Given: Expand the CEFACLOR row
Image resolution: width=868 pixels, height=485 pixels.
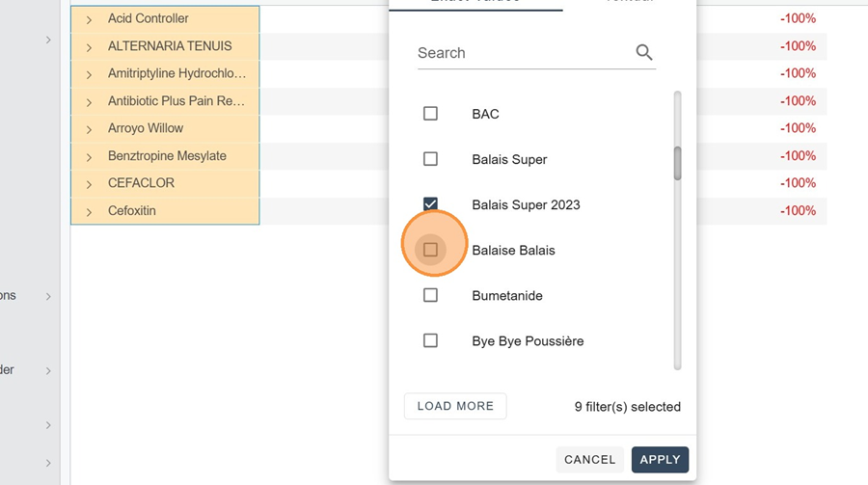Looking at the screenshot, I should pos(89,184).
